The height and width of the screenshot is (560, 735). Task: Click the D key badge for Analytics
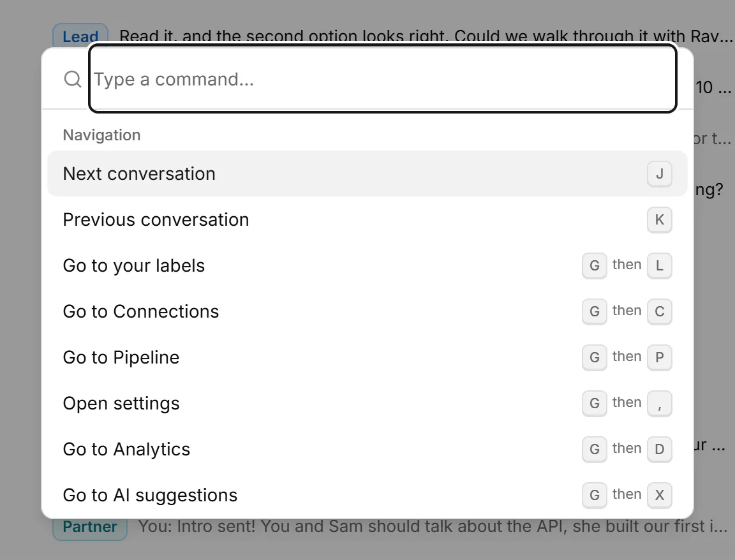tap(660, 450)
